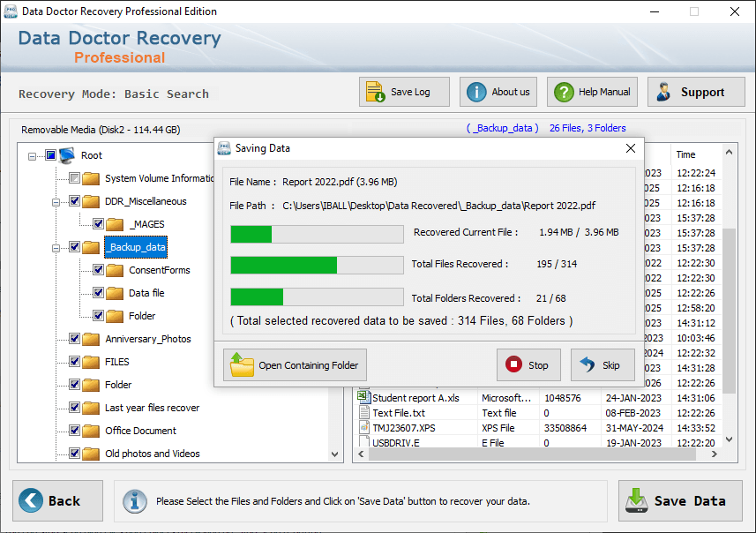The width and height of the screenshot is (756, 533).
Task: Uncheck the ConsentForms checkbox
Action: [x=98, y=270]
